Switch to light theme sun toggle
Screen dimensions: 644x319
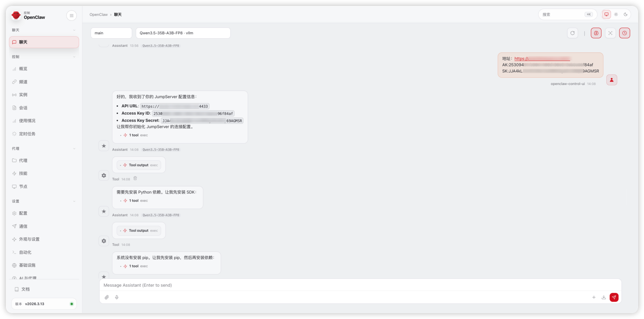pyautogui.click(x=616, y=14)
